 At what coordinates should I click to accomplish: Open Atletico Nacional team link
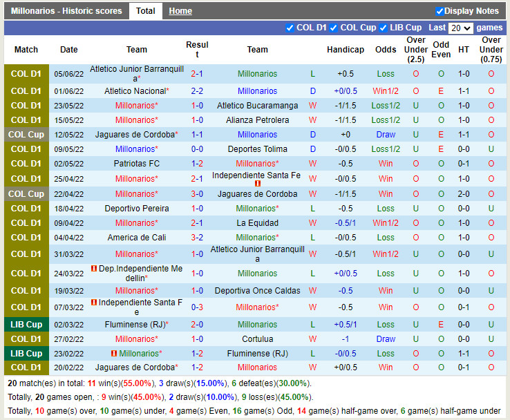tap(135, 91)
